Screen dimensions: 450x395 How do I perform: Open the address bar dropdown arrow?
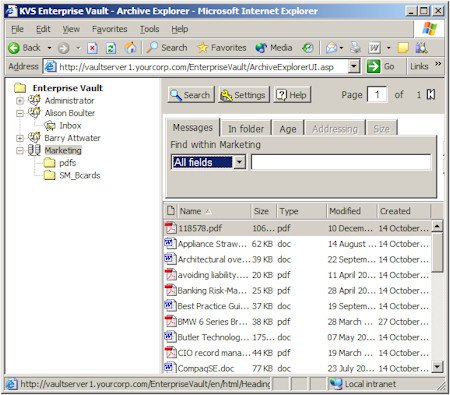pyautogui.click(x=354, y=67)
